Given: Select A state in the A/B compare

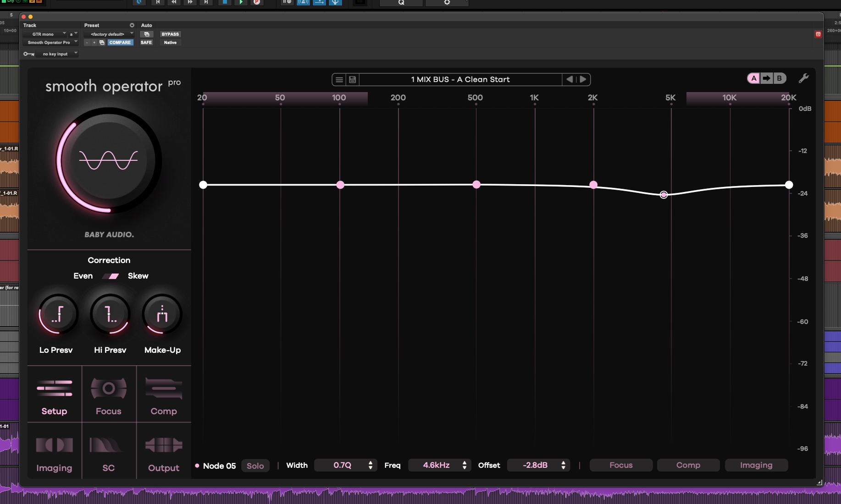Looking at the screenshot, I should coord(753,78).
